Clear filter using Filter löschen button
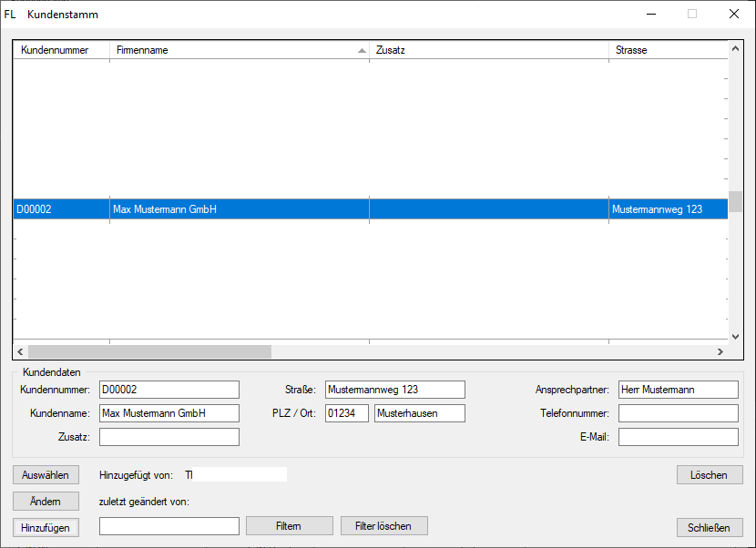 (383, 526)
